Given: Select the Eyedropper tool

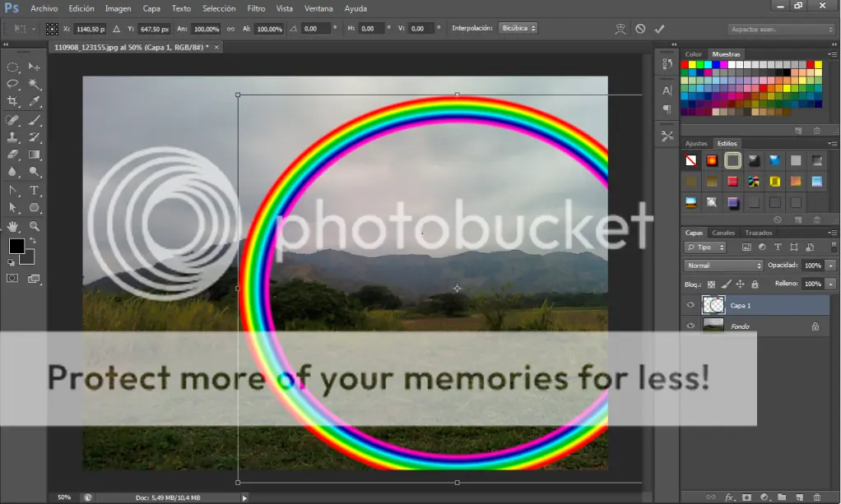Looking at the screenshot, I should tap(34, 101).
